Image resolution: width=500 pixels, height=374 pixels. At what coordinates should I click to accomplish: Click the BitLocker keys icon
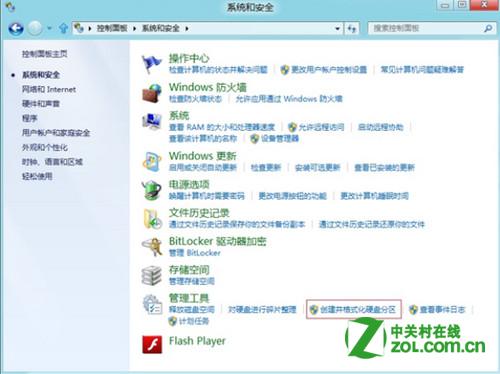152,247
